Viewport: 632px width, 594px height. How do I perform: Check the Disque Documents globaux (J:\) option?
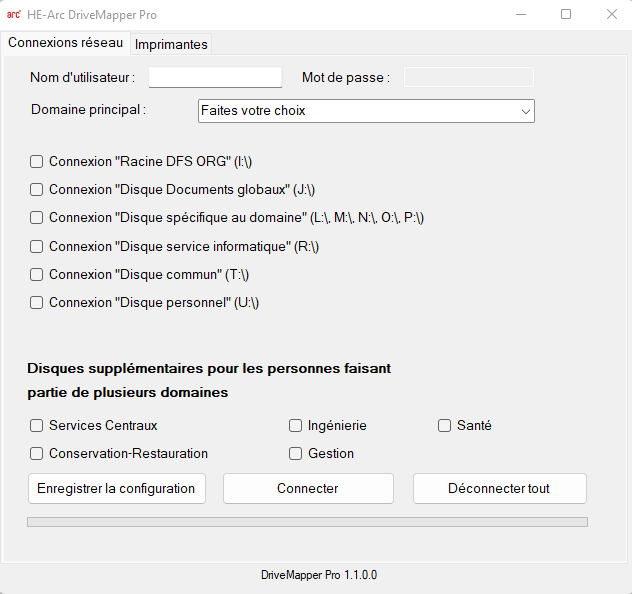pos(37,189)
